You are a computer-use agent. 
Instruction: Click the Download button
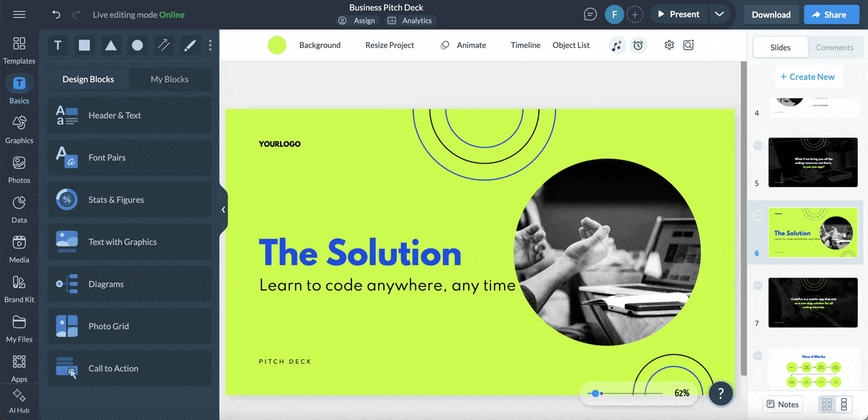tap(771, 14)
